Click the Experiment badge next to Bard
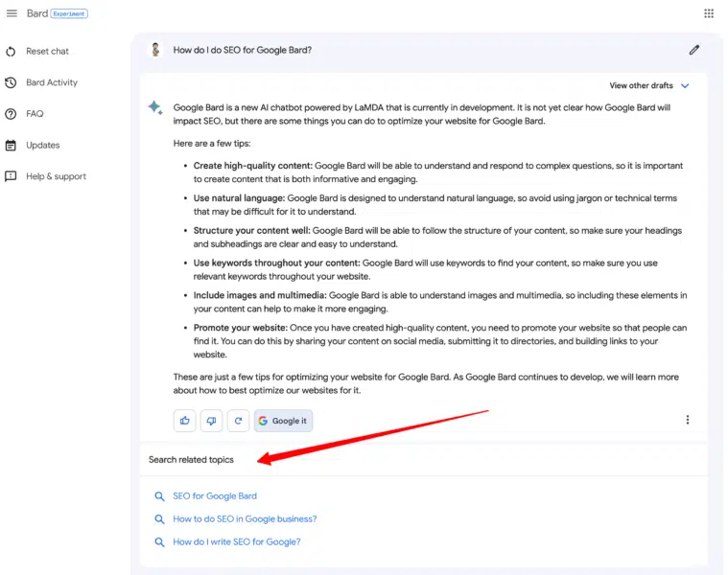The height and width of the screenshot is (575, 728). tap(69, 14)
